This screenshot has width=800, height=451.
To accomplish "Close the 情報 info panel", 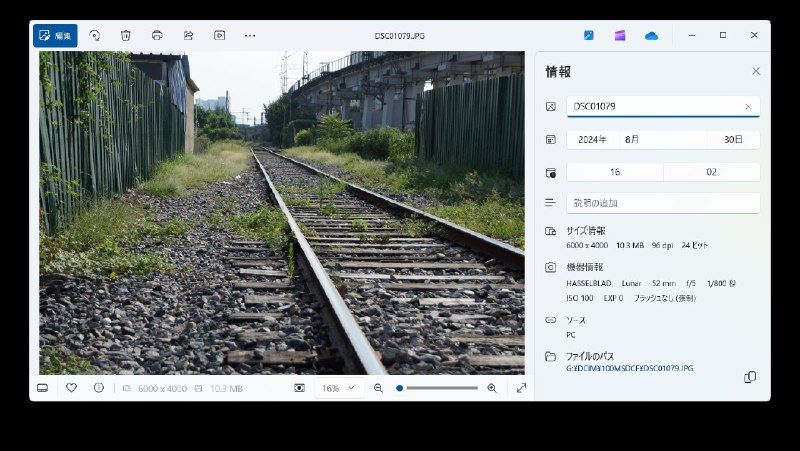I will [756, 71].
